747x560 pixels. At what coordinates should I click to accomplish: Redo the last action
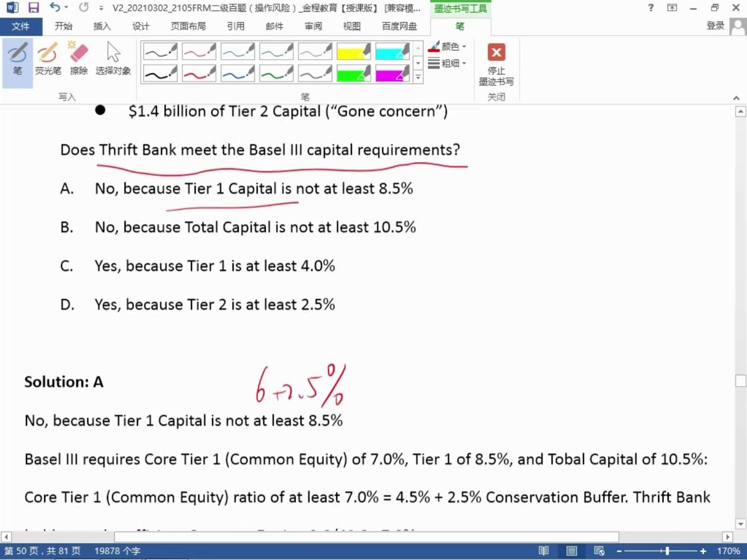84,8
